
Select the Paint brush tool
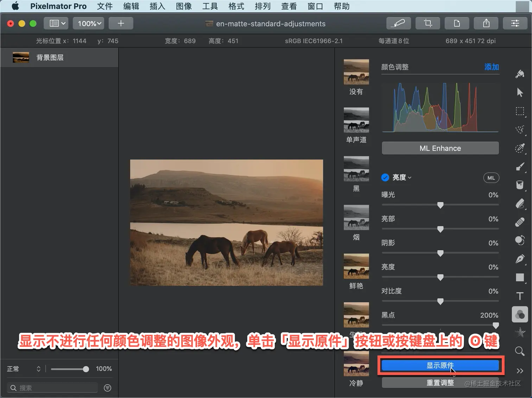point(520,167)
